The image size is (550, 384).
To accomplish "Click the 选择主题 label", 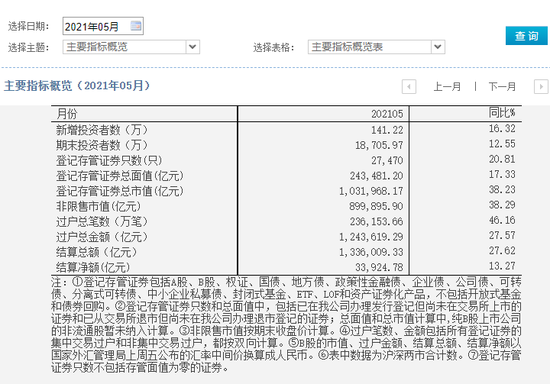I will [x=28, y=47].
